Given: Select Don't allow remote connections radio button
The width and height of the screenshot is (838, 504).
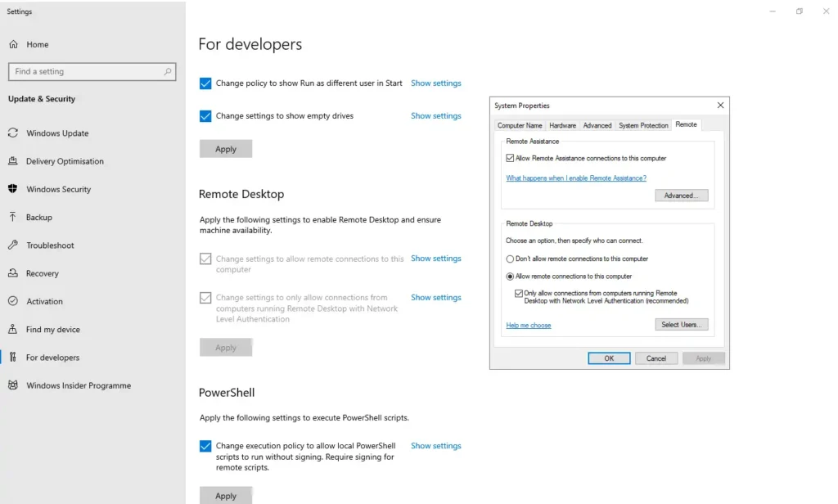Looking at the screenshot, I should coord(510,259).
